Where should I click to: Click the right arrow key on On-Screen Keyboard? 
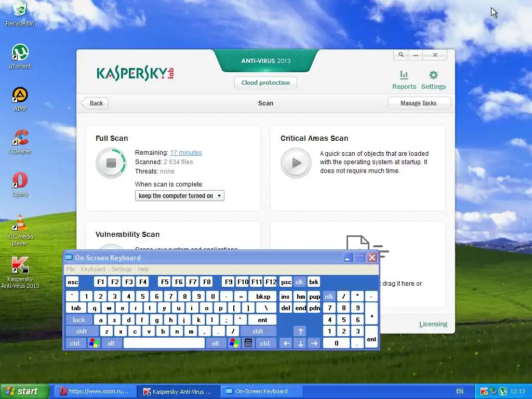click(x=314, y=343)
